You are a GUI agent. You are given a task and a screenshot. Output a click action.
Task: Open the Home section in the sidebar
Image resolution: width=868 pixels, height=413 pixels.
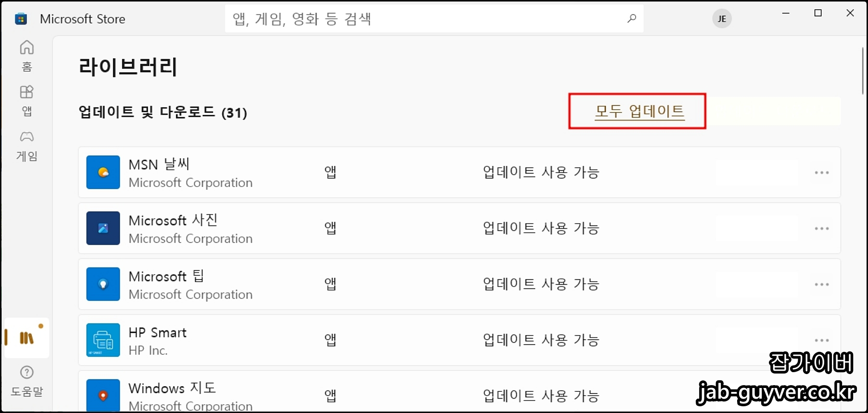[27, 55]
